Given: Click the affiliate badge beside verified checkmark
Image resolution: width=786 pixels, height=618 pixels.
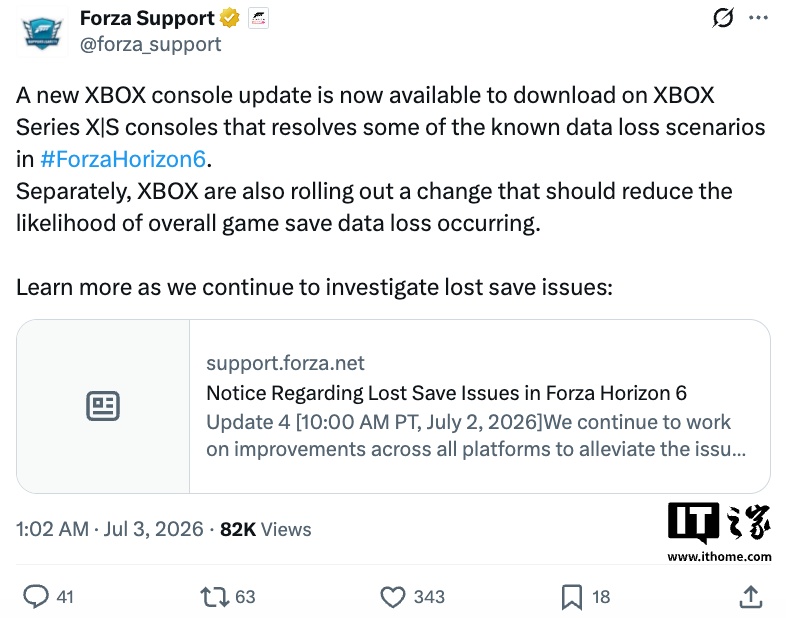Looking at the screenshot, I should 258,19.
